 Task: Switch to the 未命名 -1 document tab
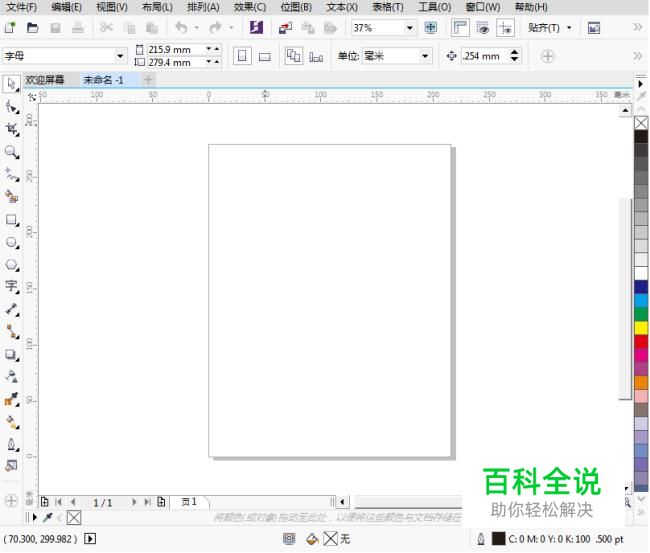click(x=103, y=80)
